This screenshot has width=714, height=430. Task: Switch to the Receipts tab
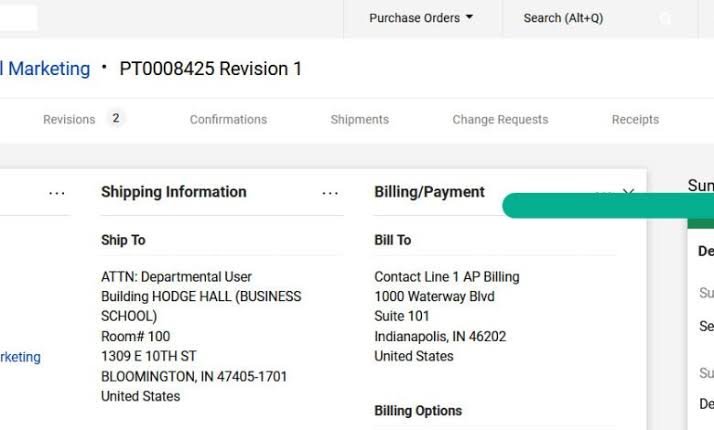click(635, 119)
